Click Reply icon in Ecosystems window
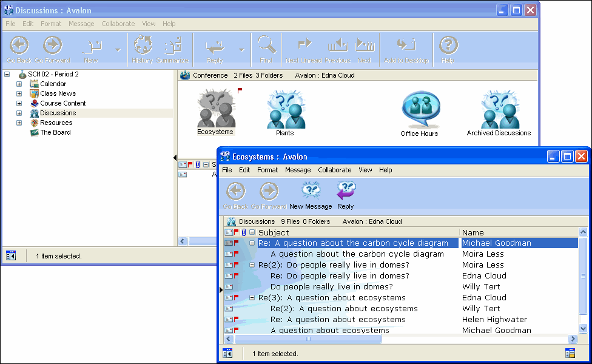 point(346,192)
